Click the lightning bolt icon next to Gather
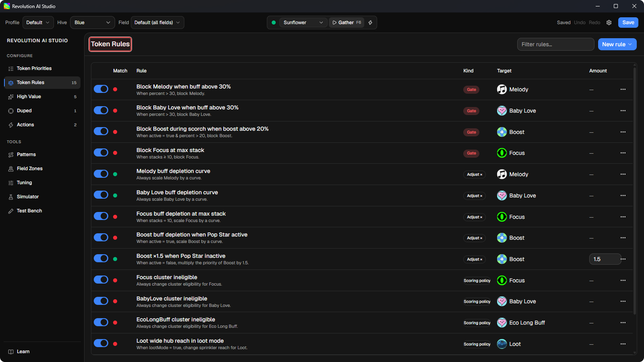The width and height of the screenshot is (644, 362). click(x=370, y=23)
